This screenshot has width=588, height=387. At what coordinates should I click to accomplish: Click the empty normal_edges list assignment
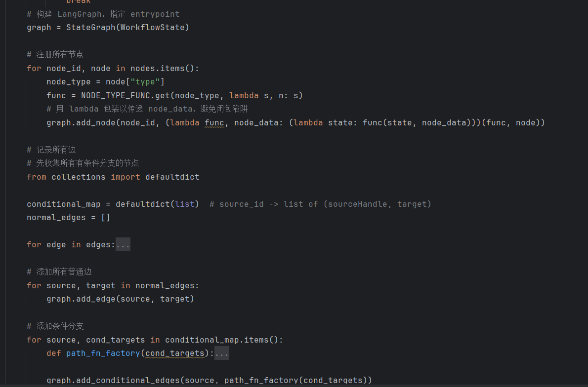56,217
